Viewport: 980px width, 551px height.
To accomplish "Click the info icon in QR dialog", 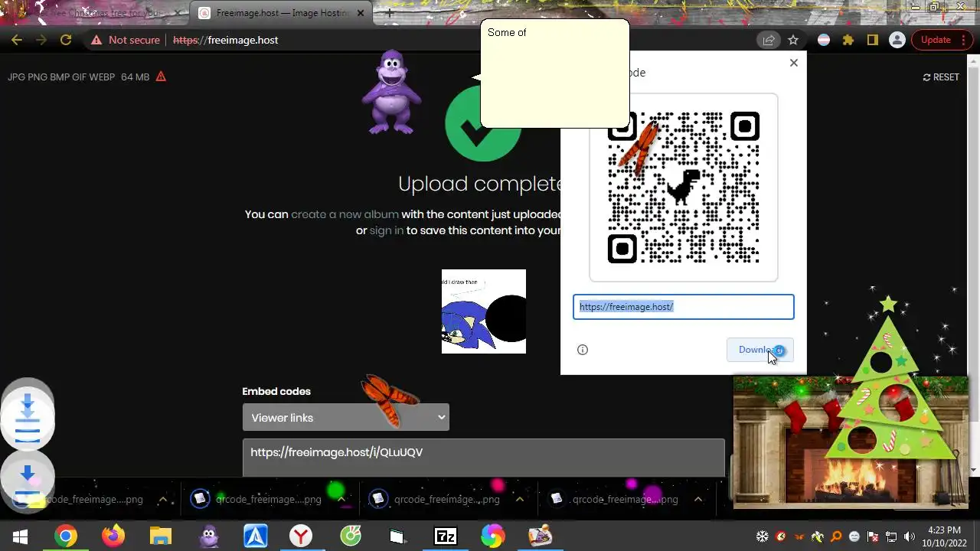I will click(x=583, y=350).
